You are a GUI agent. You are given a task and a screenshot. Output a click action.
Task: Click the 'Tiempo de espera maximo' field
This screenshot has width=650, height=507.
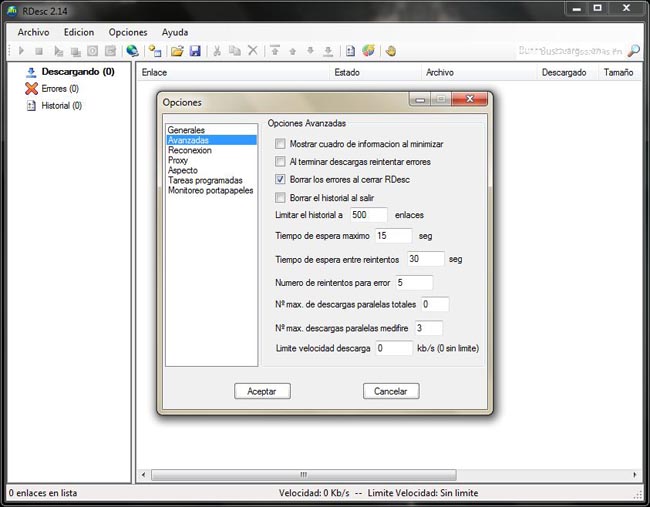[x=392, y=236]
